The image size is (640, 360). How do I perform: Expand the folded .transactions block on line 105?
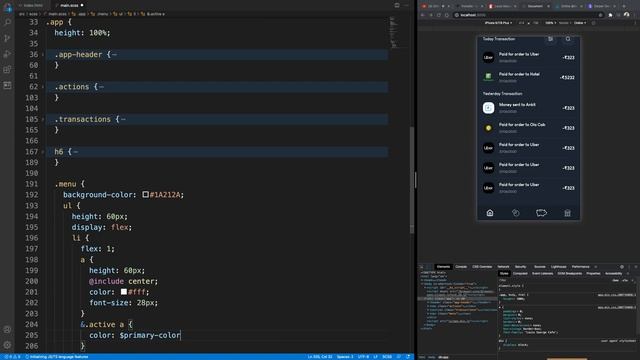43,119
